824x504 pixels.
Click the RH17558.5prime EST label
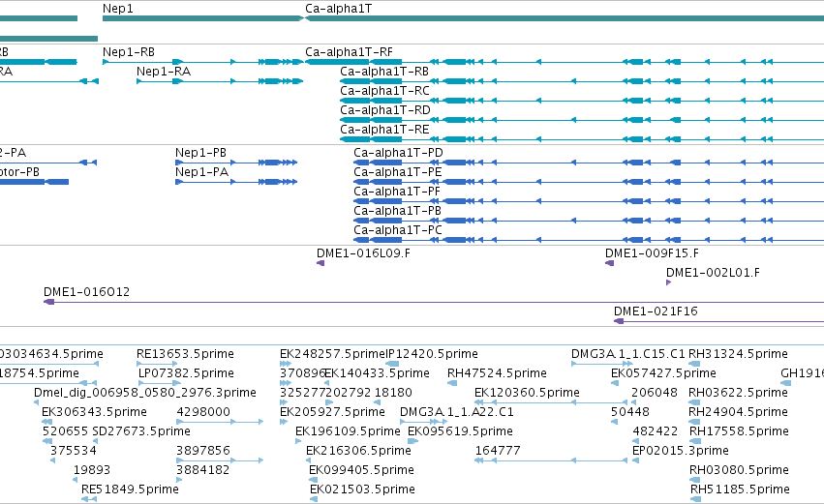click(739, 432)
